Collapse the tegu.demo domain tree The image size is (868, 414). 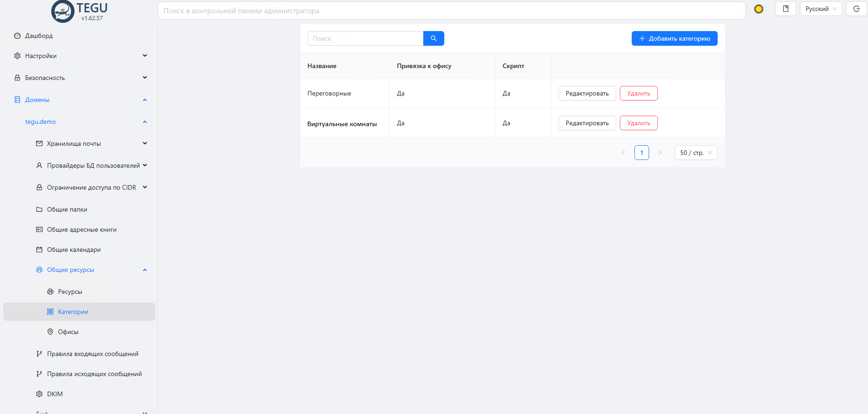pyautogui.click(x=144, y=122)
